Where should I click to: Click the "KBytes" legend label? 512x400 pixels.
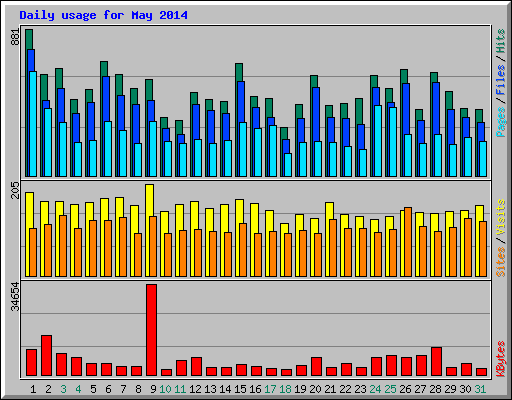(500, 359)
